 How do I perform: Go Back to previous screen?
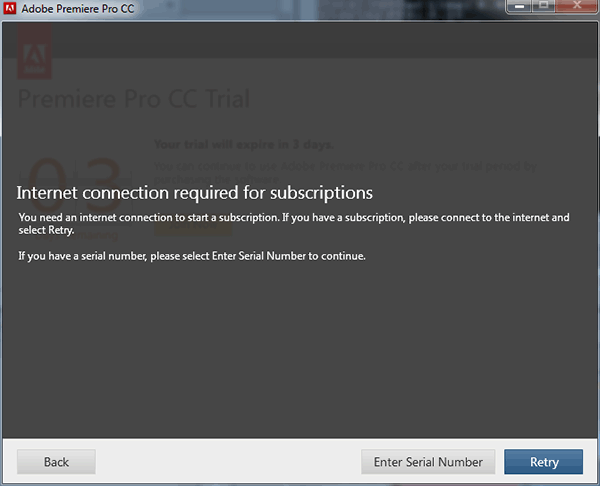point(56,462)
